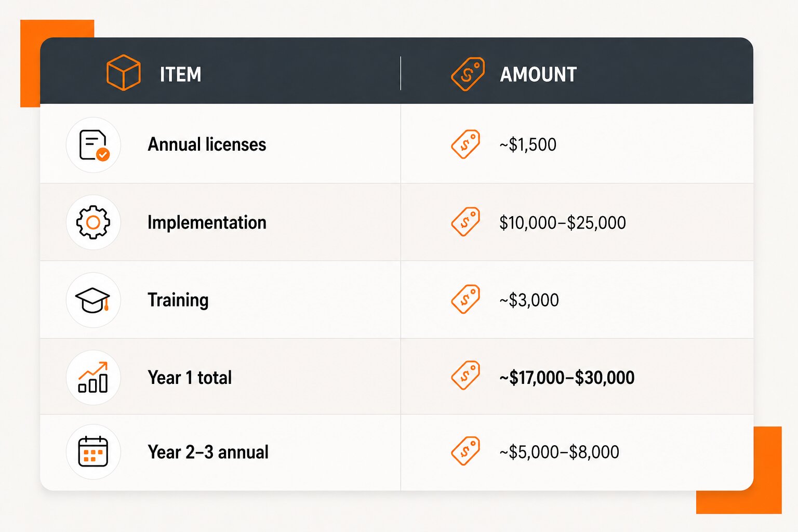Click the price tag icon beside AMOUNT header
Image resolution: width=798 pixels, height=532 pixels.
(468, 74)
